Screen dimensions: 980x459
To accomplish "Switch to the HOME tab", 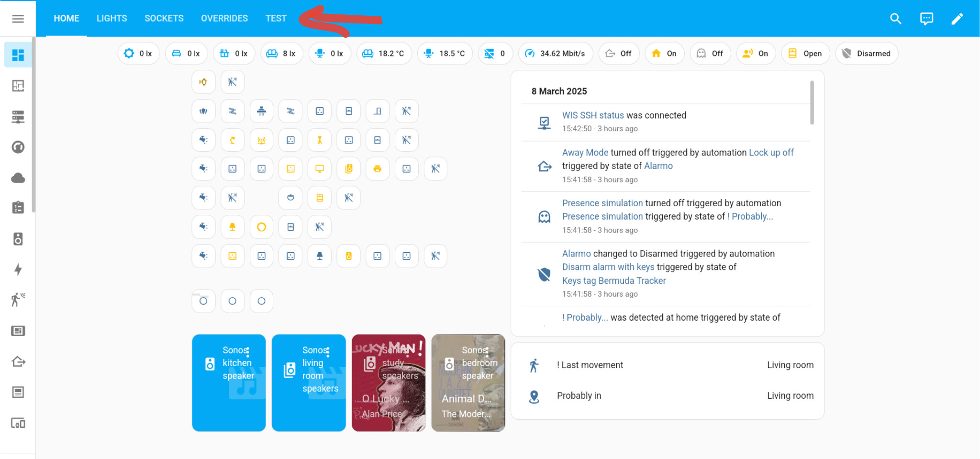I will click(x=67, y=18).
